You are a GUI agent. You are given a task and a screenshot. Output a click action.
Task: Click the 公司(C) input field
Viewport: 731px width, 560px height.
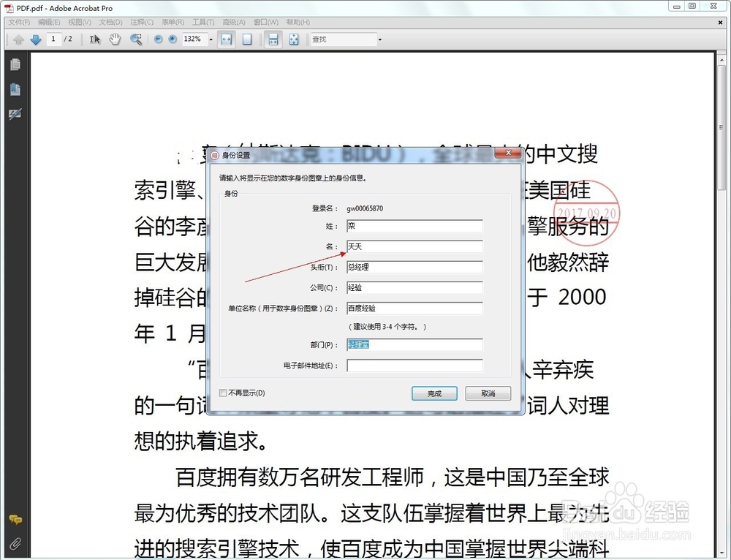coord(414,288)
